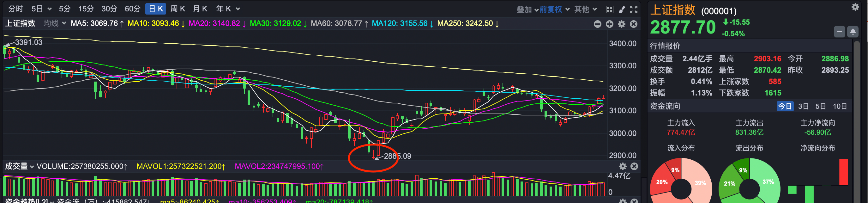Collapse the quote header with minus button
The height and width of the screenshot is (203, 868).
pos(840,32)
